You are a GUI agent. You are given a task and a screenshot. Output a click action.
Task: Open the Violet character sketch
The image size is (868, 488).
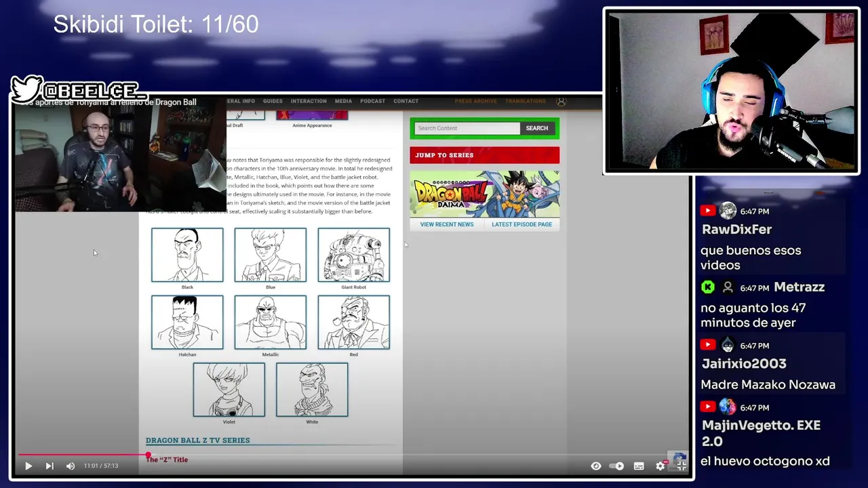tap(229, 390)
